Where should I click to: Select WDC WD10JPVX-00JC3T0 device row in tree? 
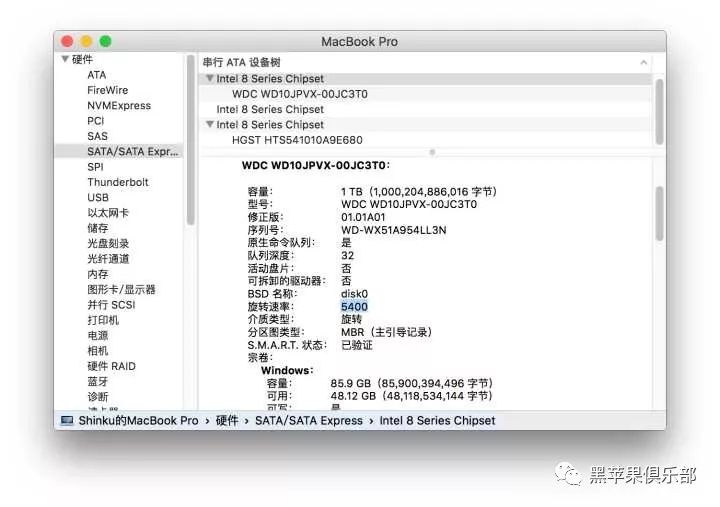[426, 94]
